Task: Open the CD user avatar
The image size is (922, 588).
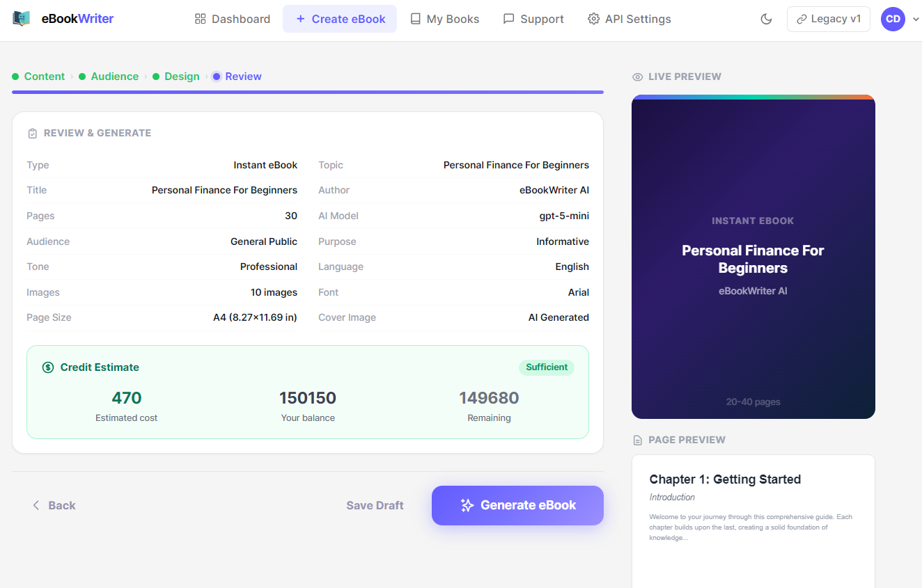Action: 893,19
